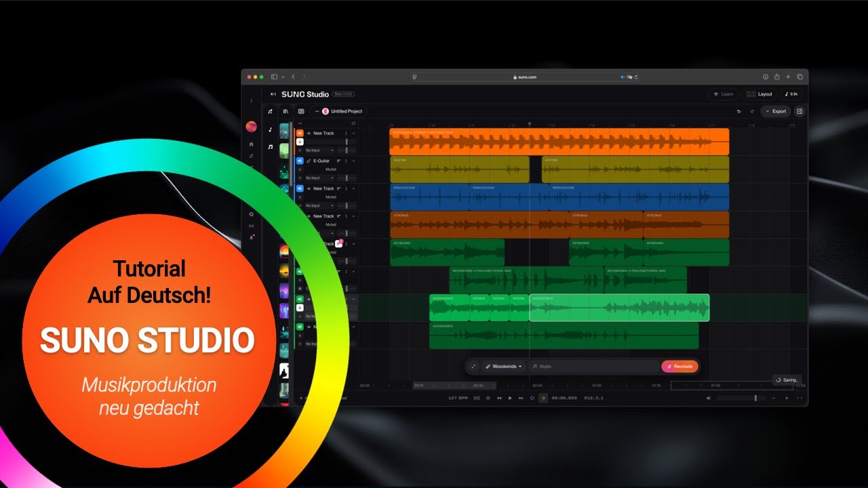The height and width of the screenshot is (488, 868).
Task: Toggle mute on blue percussion New Track
Action: tap(300, 188)
